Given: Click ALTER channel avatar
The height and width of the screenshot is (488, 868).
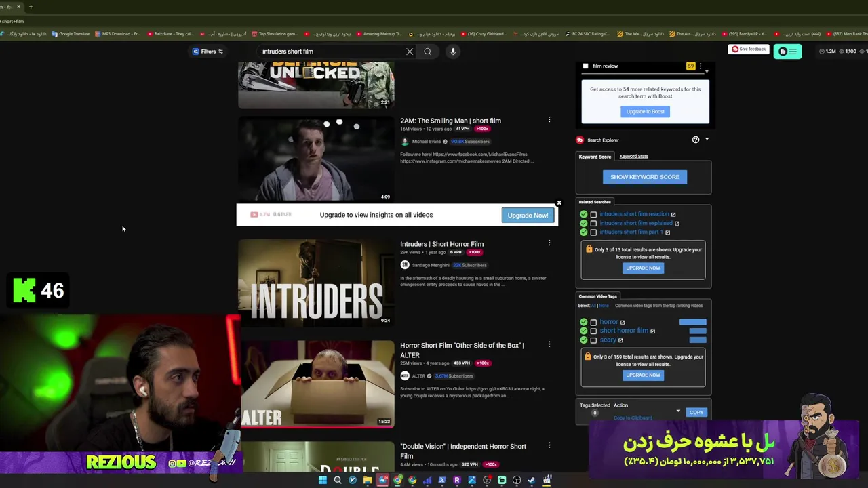Looking at the screenshot, I should click(405, 376).
